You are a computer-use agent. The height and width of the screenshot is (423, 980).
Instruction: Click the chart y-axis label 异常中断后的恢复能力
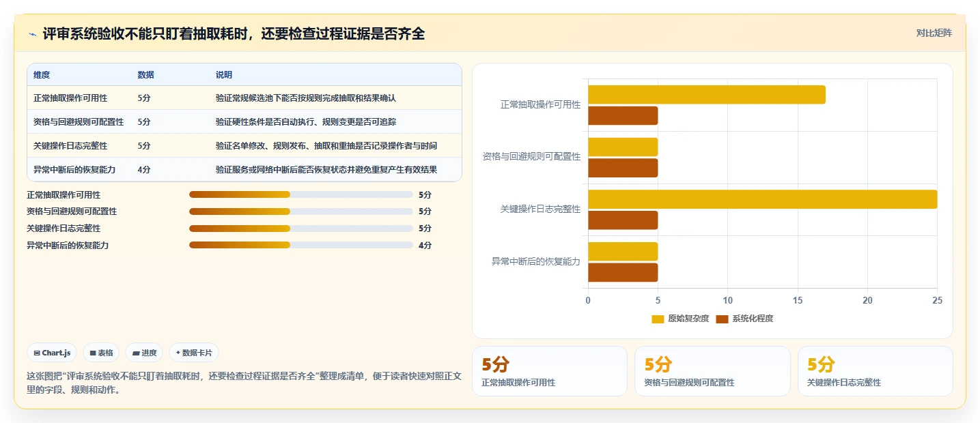(x=536, y=261)
